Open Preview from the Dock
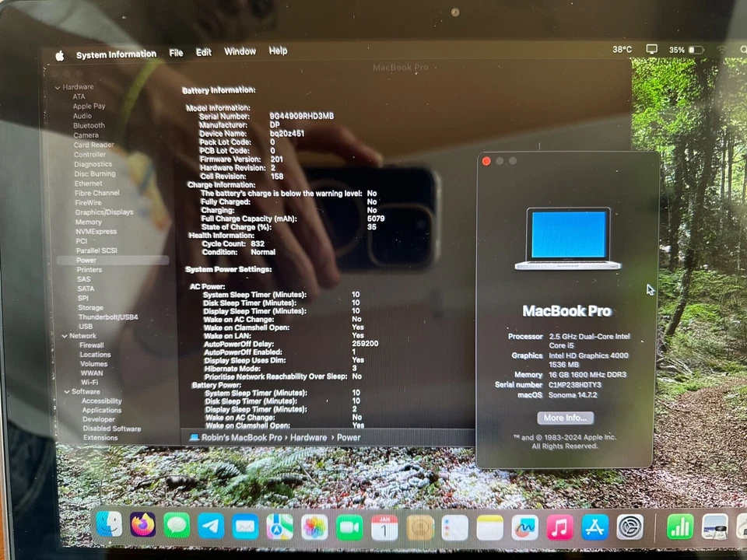The image size is (747, 560). click(715, 527)
